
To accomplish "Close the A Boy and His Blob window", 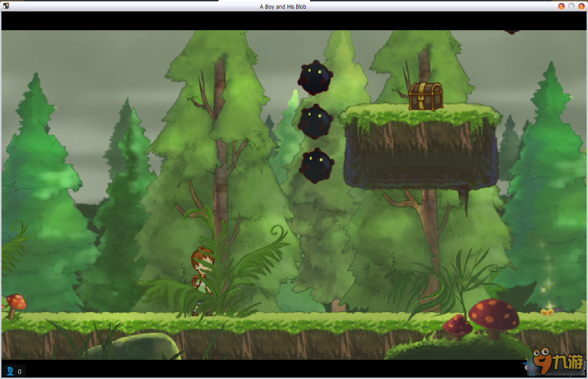I will pyautogui.click(x=582, y=6).
